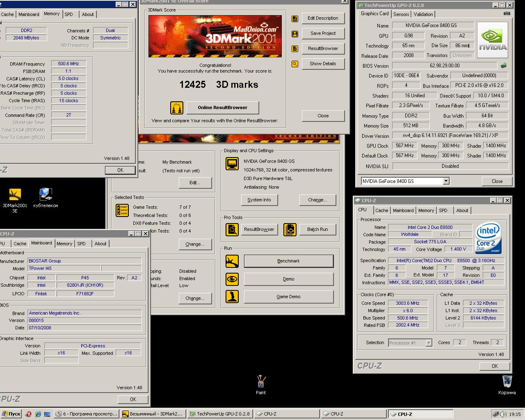Viewport: 525px width, 420px height.
Task: Click the Пуск start button
Action: pyautogui.click(x=11, y=414)
